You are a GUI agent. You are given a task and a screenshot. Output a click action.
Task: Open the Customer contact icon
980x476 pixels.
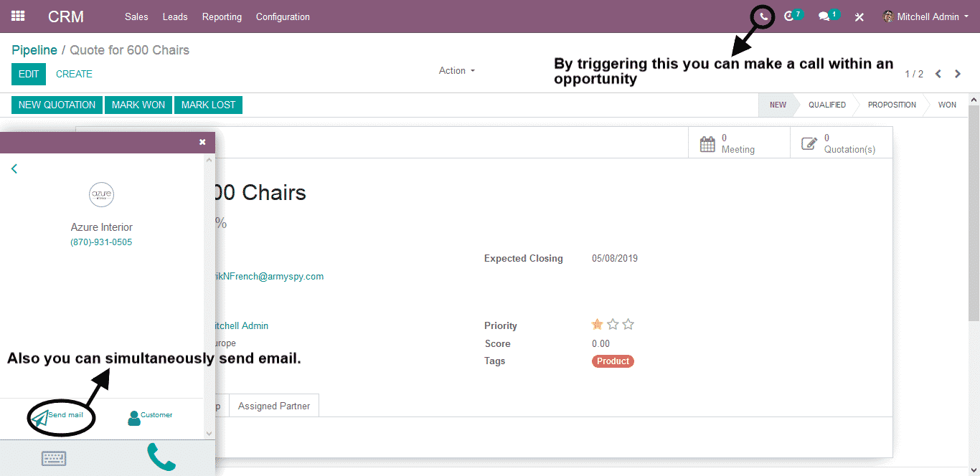click(x=133, y=418)
